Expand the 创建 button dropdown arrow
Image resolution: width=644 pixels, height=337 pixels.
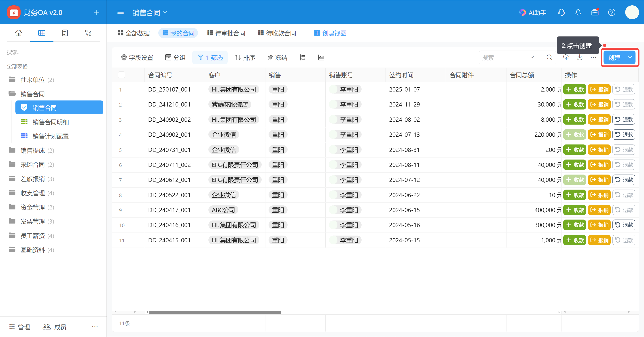click(x=630, y=58)
